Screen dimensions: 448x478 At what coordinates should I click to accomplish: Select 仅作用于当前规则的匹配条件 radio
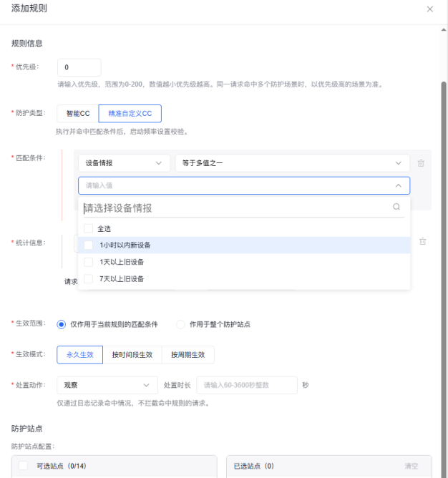tap(61, 324)
